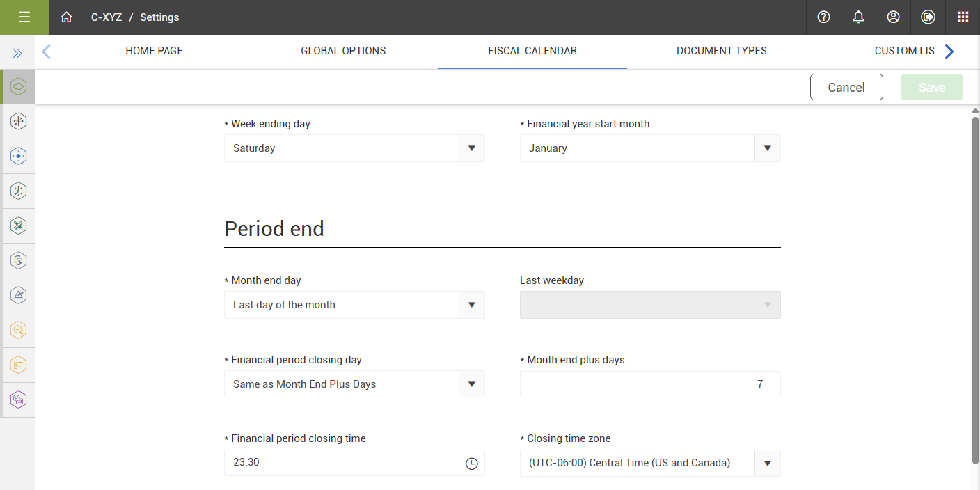The height and width of the screenshot is (490, 980).
Task: Open the user profile icon
Action: coord(894,17)
